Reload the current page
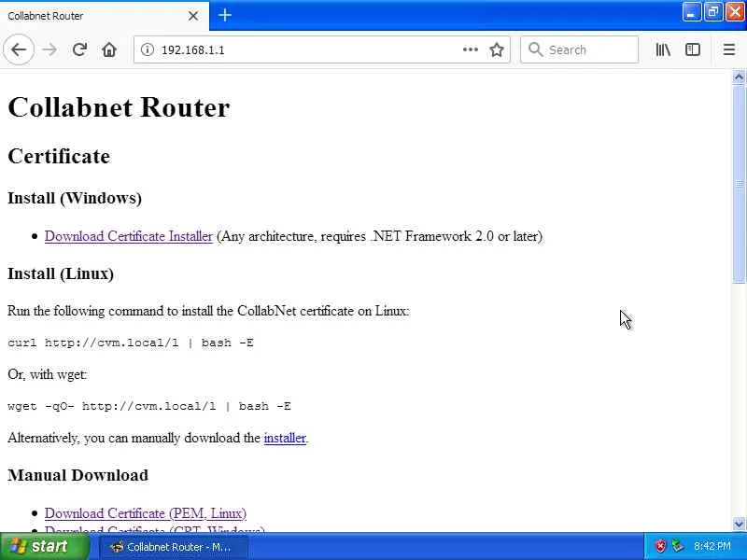 point(79,49)
